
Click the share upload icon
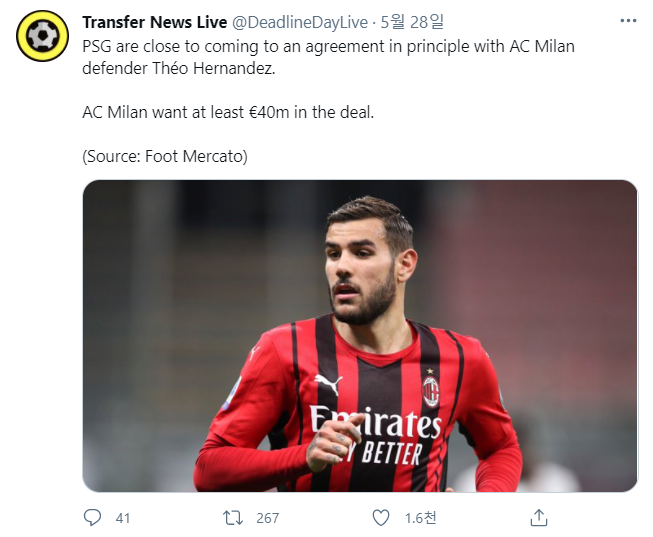click(538, 517)
